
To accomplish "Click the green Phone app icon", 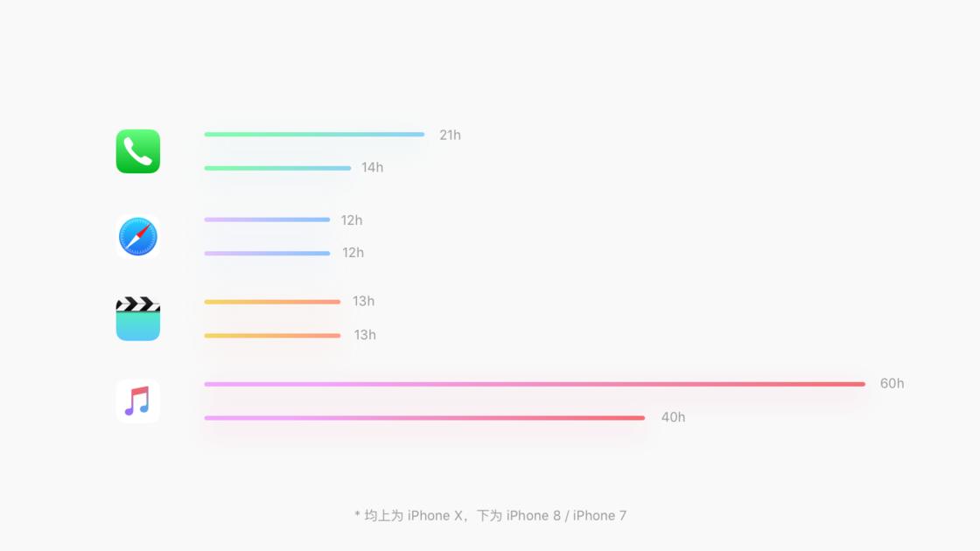I will 138,151.
